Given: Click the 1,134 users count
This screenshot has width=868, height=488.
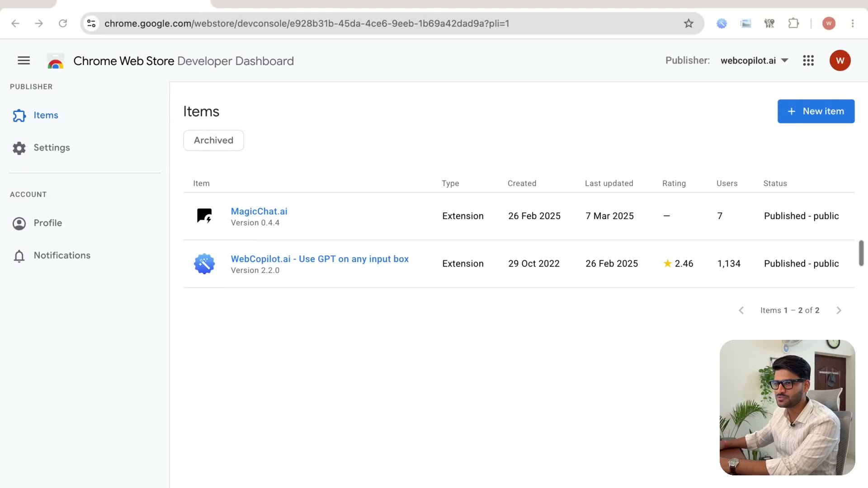Looking at the screenshot, I should (729, 264).
